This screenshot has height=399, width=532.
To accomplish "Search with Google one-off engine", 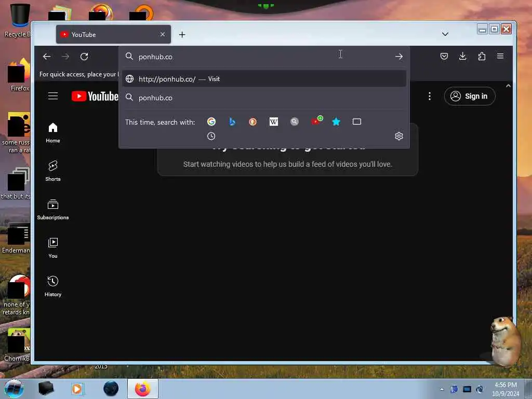I will tap(211, 122).
